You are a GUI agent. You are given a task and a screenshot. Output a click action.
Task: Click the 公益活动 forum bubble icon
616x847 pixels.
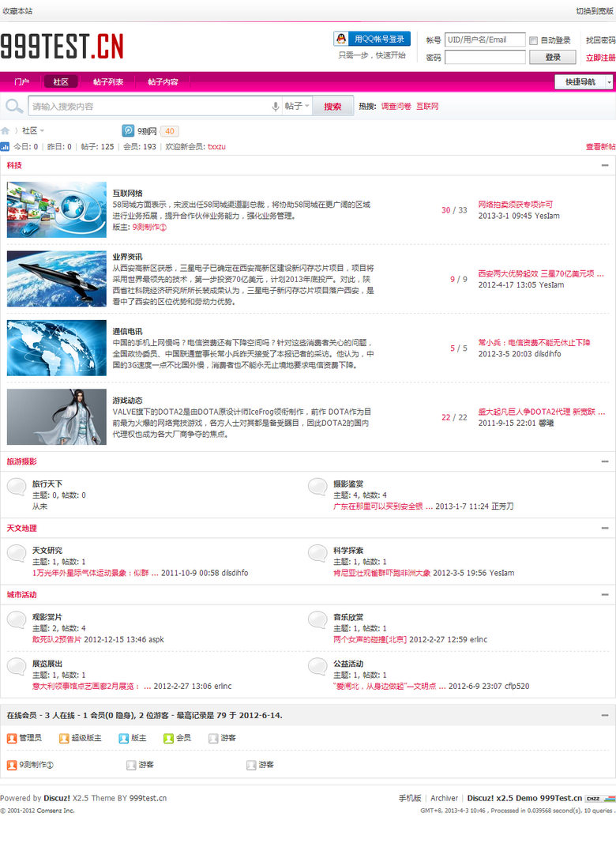[x=317, y=667]
